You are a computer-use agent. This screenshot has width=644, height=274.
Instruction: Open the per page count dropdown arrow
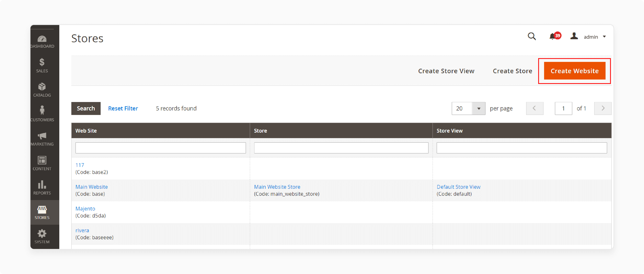[x=479, y=108]
